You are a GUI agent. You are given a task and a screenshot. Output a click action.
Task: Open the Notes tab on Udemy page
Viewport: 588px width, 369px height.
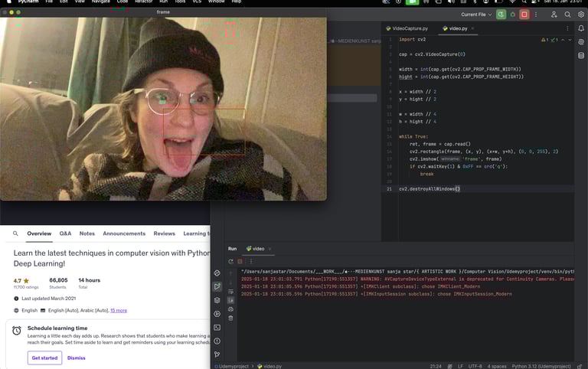coord(87,233)
